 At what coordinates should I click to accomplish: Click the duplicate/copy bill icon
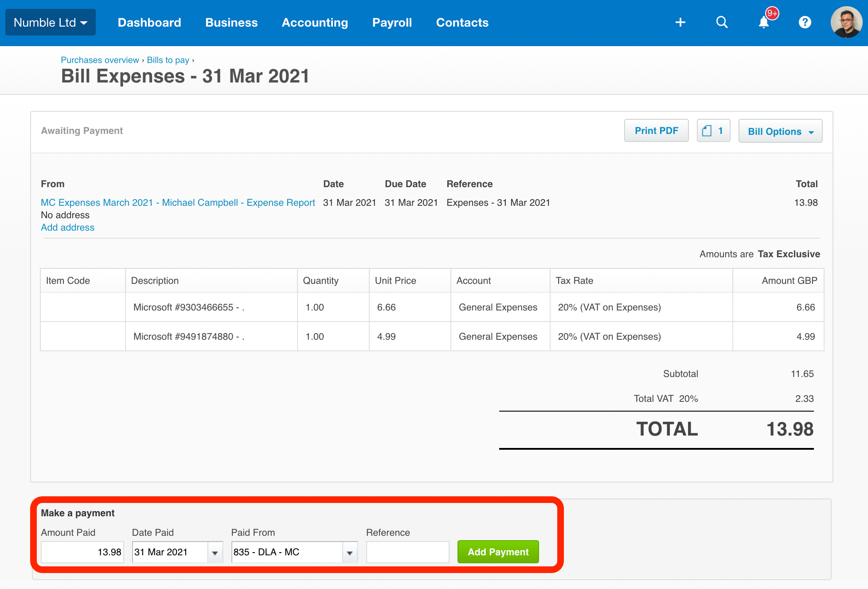tap(713, 131)
